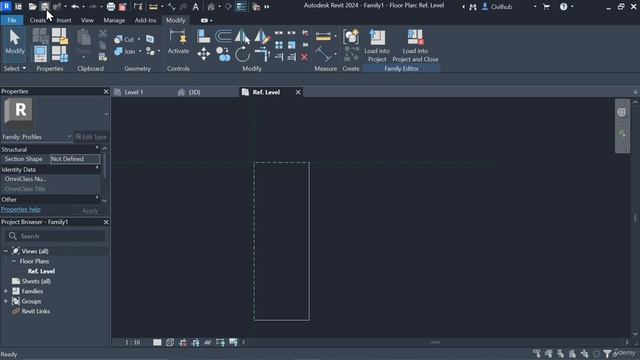
Task: Select Ref. Level in Project Browser
Action: 41,271
